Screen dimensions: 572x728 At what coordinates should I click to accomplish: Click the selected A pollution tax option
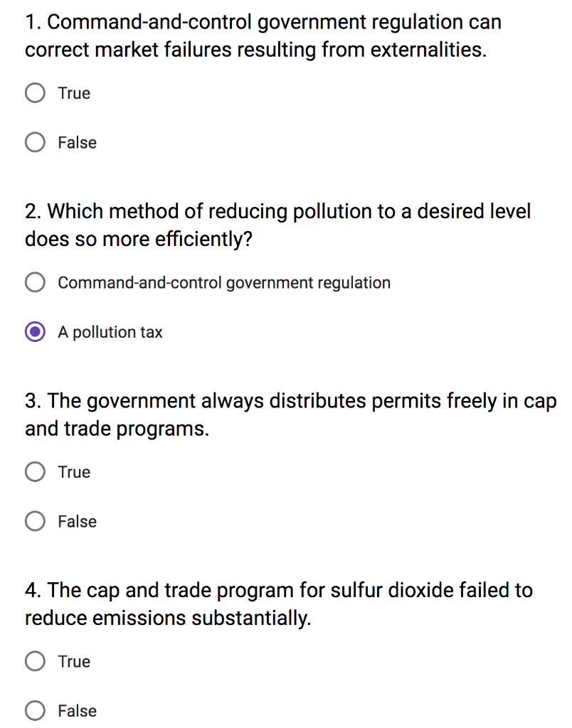(34, 331)
